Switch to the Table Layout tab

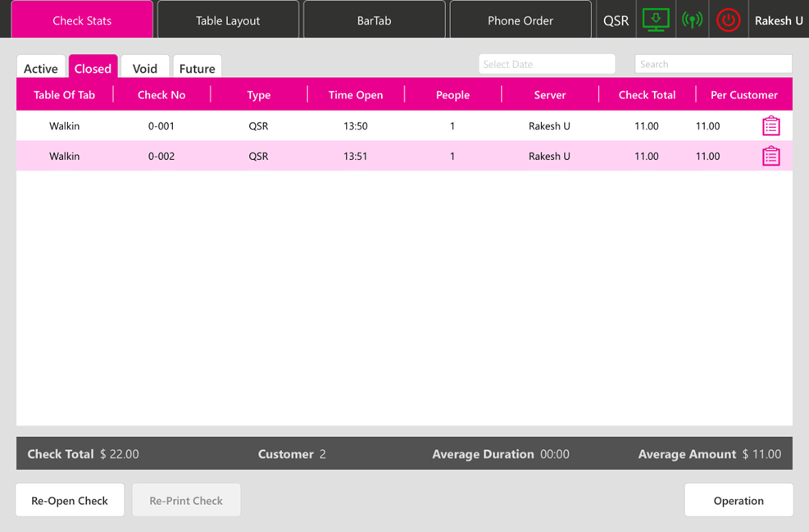[x=228, y=20]
